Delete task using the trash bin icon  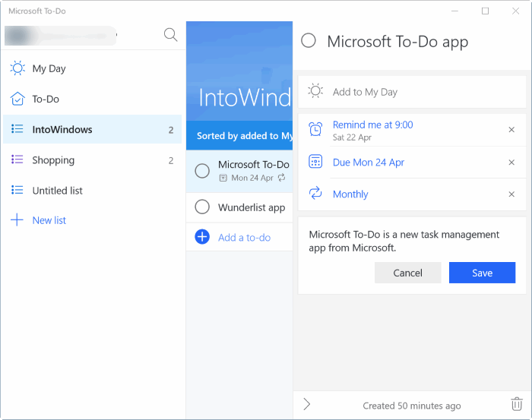point(517,404)
